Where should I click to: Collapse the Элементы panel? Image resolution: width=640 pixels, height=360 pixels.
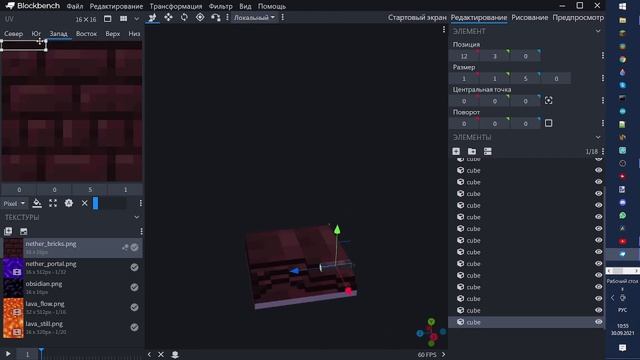click(598, 137)
